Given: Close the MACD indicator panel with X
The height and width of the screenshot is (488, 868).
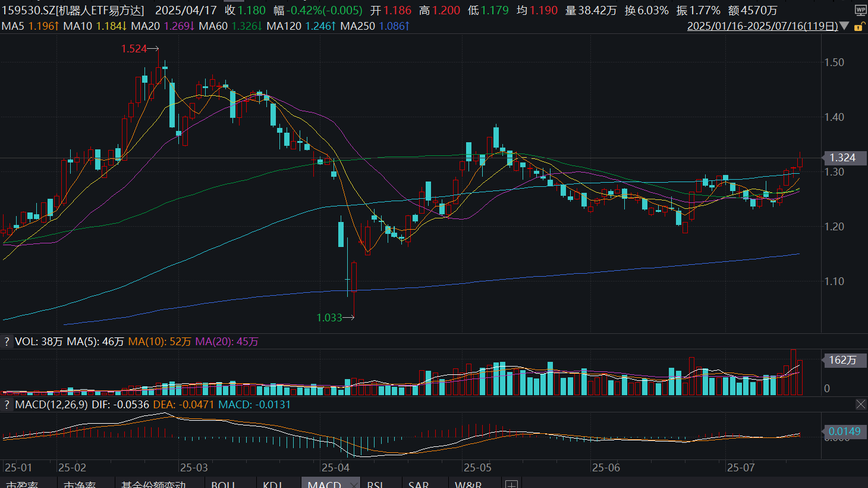Looking at the screenshot, I should click(860, 405).
